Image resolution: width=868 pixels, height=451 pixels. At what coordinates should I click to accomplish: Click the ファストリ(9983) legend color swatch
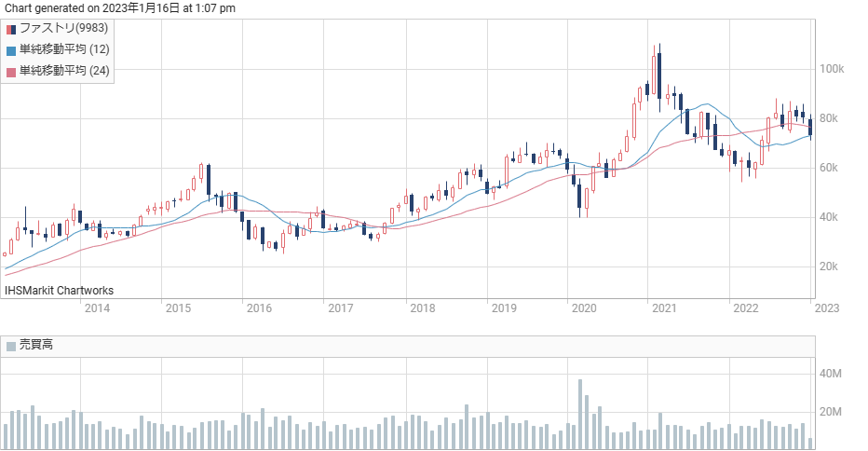(x=11, y=30)
